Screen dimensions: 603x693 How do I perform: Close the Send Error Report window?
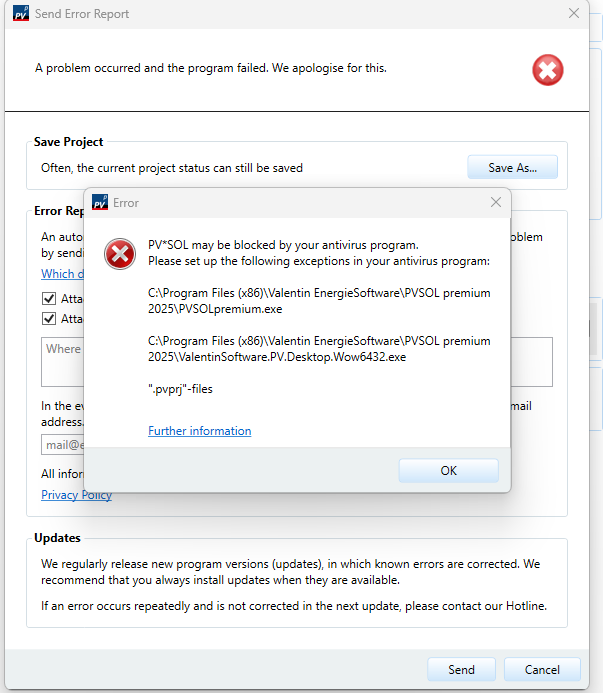coord(574,13)
